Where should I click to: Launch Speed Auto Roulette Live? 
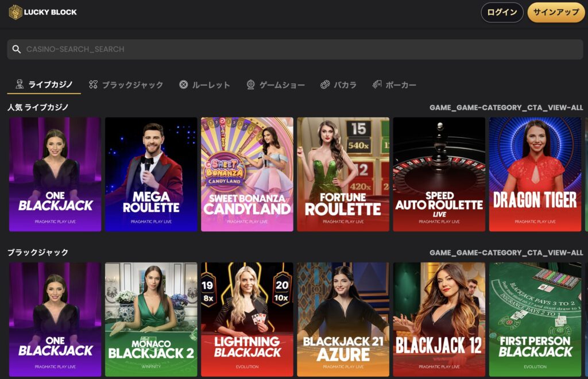point(439,175)
